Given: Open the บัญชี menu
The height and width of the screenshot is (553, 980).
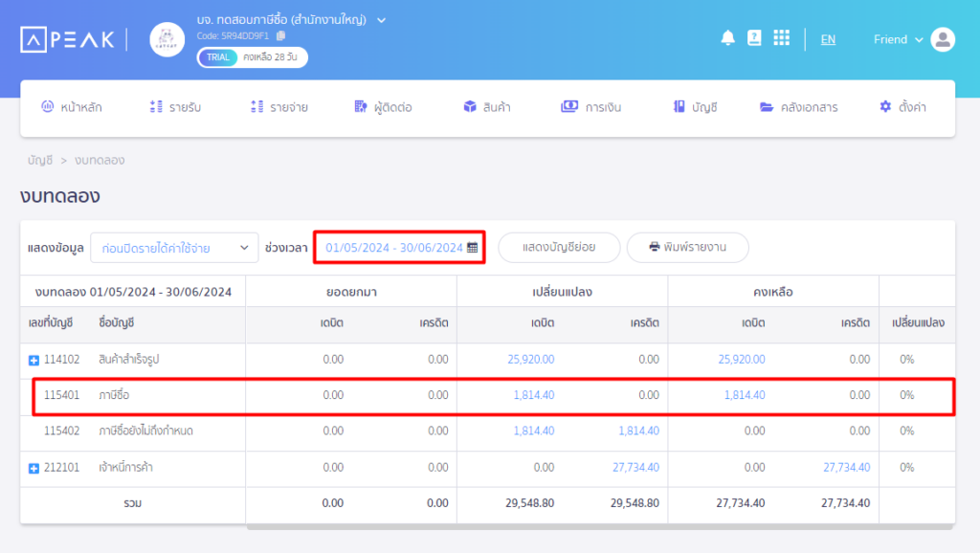Looking at the screenshot, I should (695, 107).
